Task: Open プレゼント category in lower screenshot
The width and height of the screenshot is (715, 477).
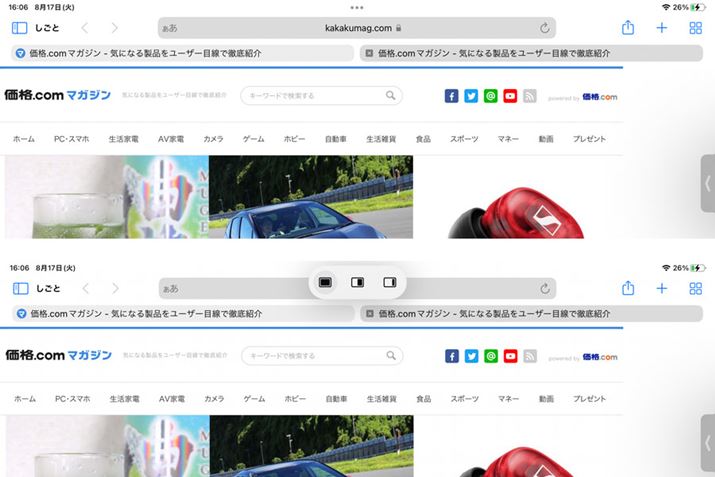Action: [590, 399]
